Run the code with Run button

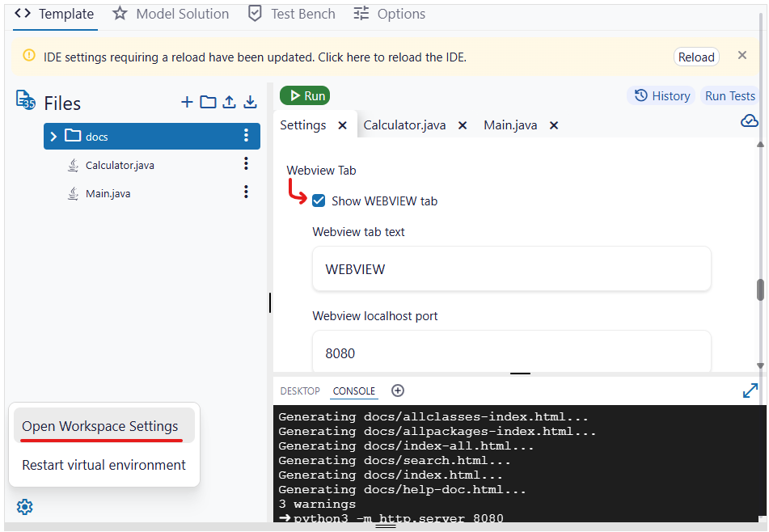pyautogui.click(x=305, y=95)
